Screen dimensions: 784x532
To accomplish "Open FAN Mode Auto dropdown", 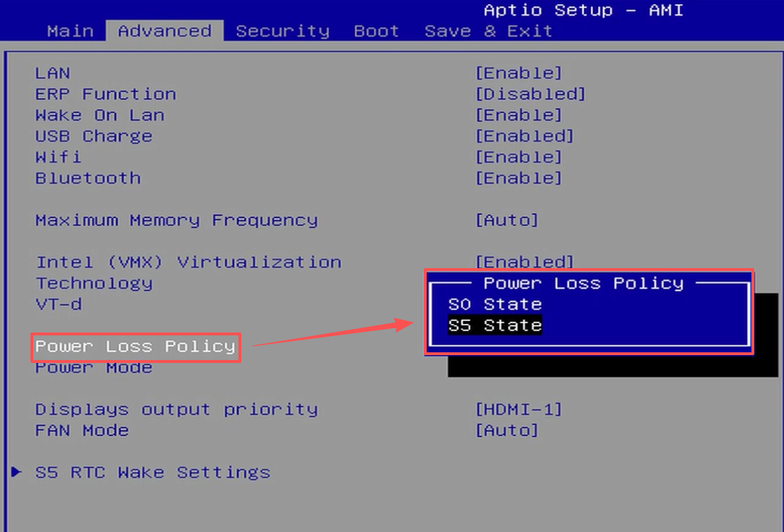I will tap(507, 430).
